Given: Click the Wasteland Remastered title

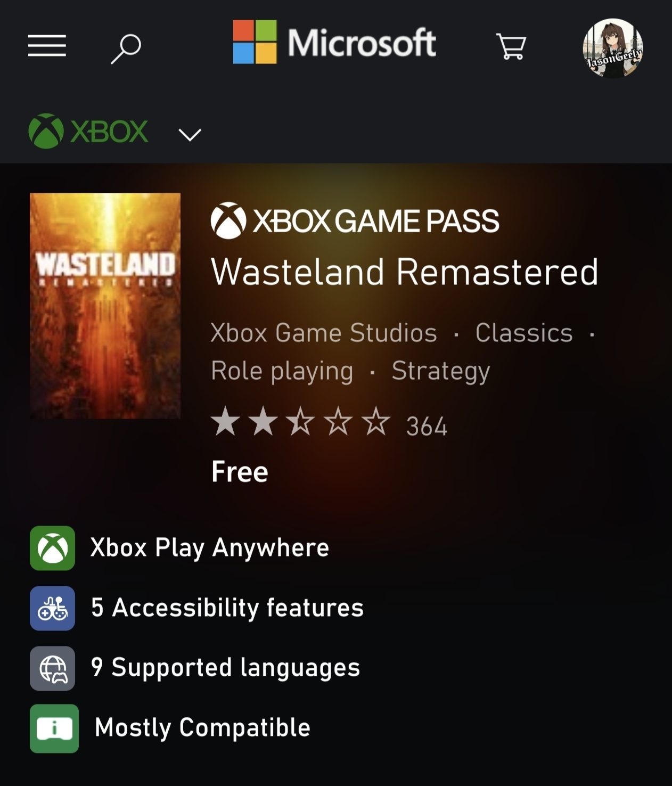Looking at the screenshot, I should click(x=405, y=272).
